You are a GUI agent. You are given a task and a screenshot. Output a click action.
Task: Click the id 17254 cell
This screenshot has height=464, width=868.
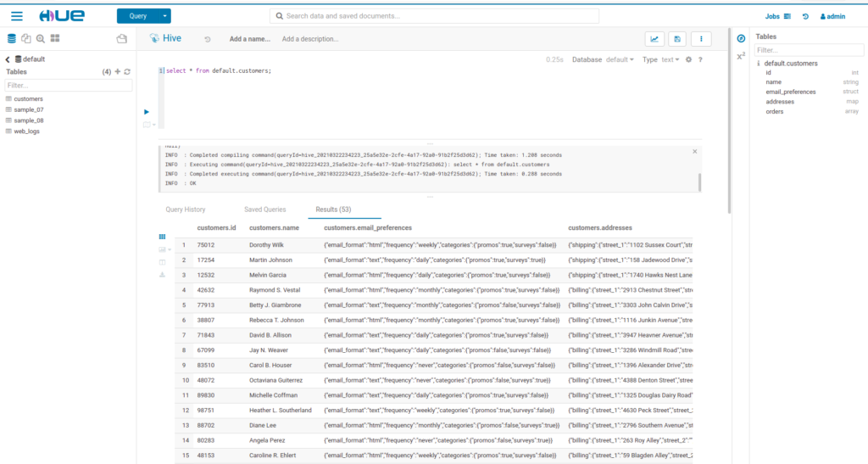206,260
